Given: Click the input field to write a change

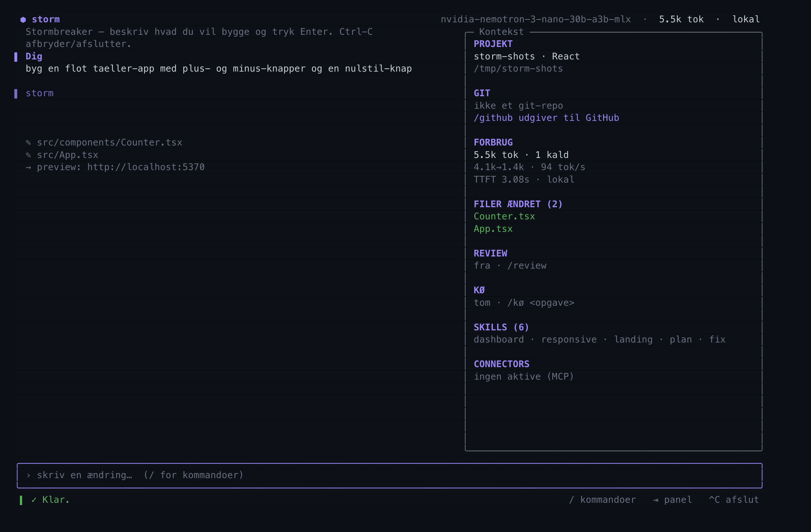Looking at the screenshot, I should [x=389, y=476].
